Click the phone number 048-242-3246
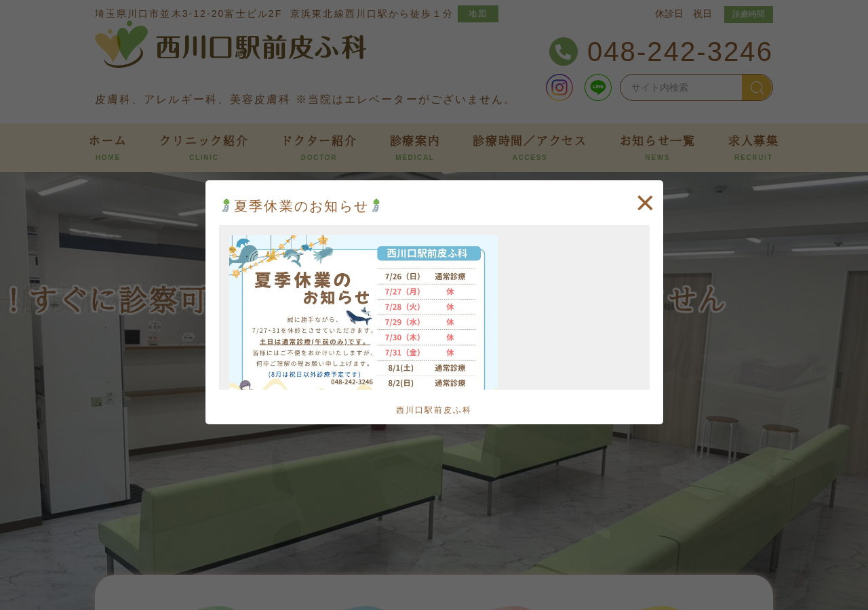This screenshot has height=610, width=868. 679,52
